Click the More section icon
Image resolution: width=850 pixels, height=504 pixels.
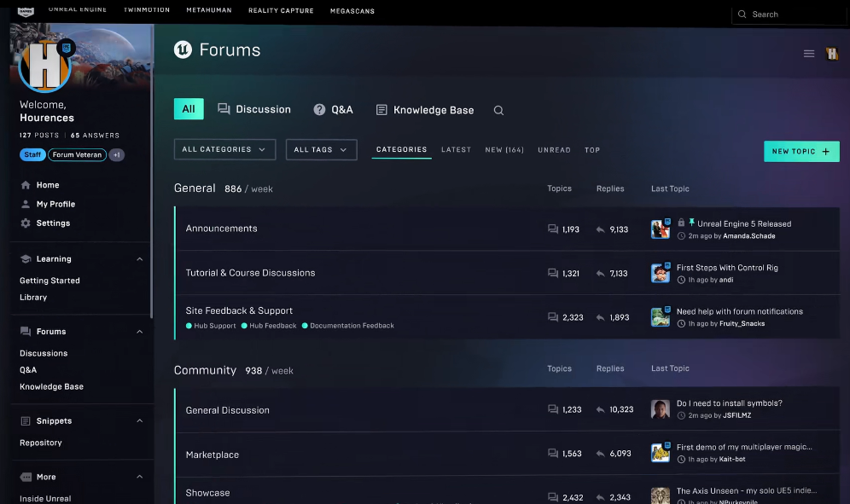[26, 477]
